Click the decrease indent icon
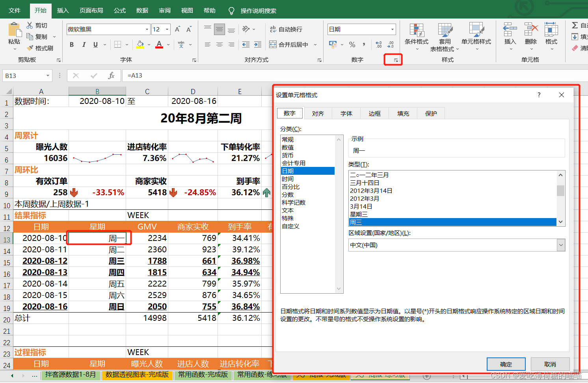588x383 pixels. click(246, 44)
